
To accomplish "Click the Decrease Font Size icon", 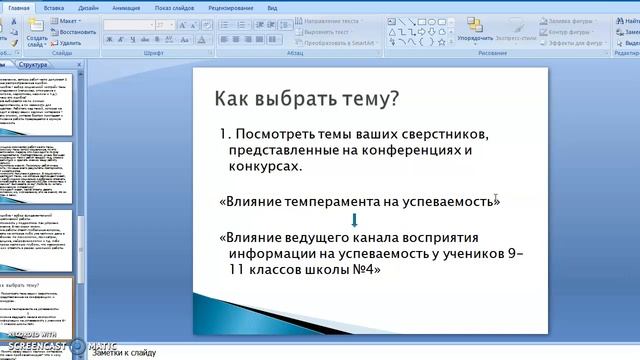I will click(x=193, y=25).
